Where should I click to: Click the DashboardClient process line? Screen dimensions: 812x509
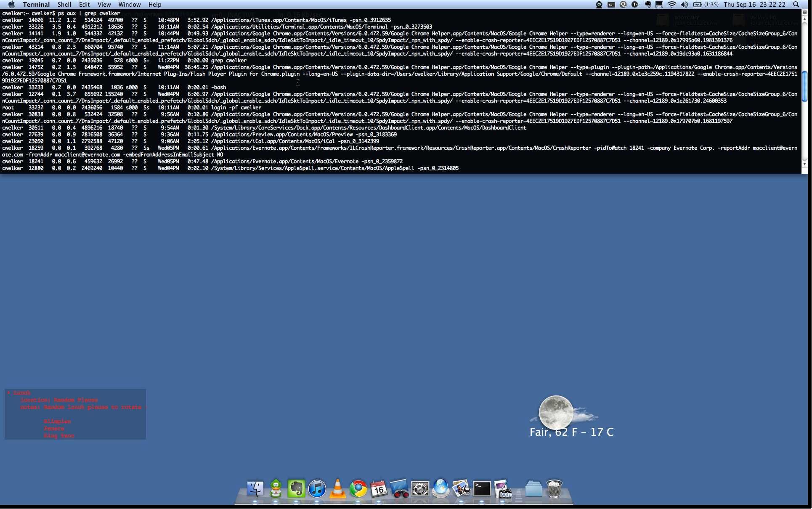pyautogui.click(x=264, y=127)
